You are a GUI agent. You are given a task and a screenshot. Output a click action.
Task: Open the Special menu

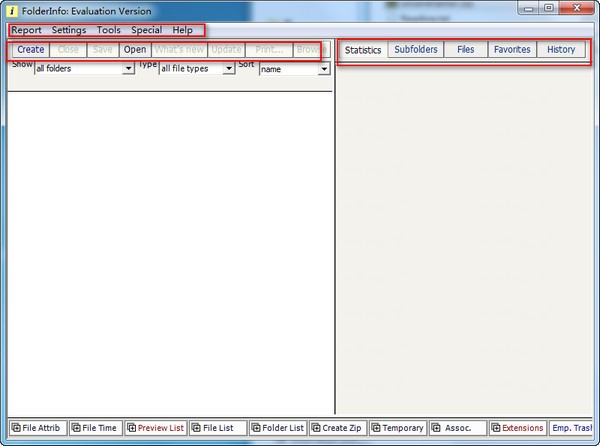click(147, 30)
